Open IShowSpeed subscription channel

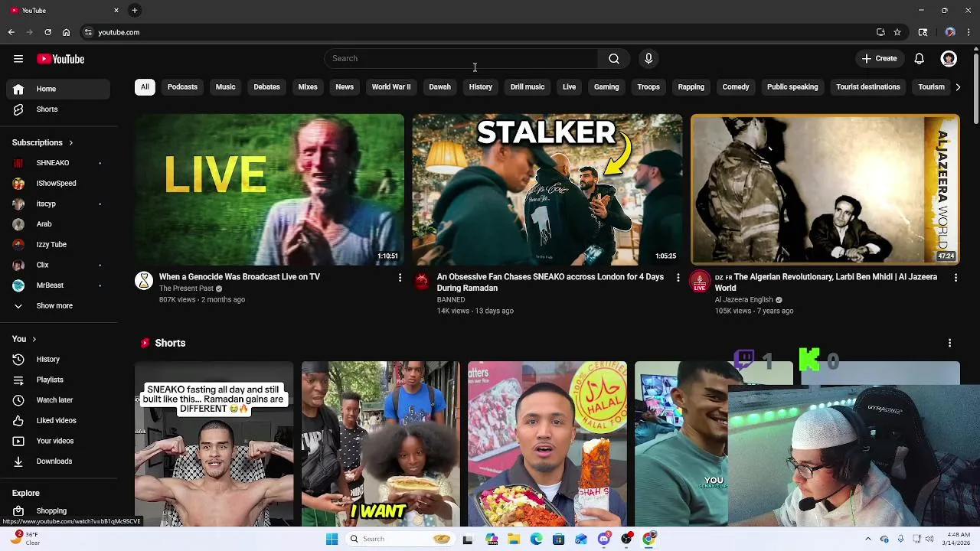pyautogui.click(x=59, y=184)
